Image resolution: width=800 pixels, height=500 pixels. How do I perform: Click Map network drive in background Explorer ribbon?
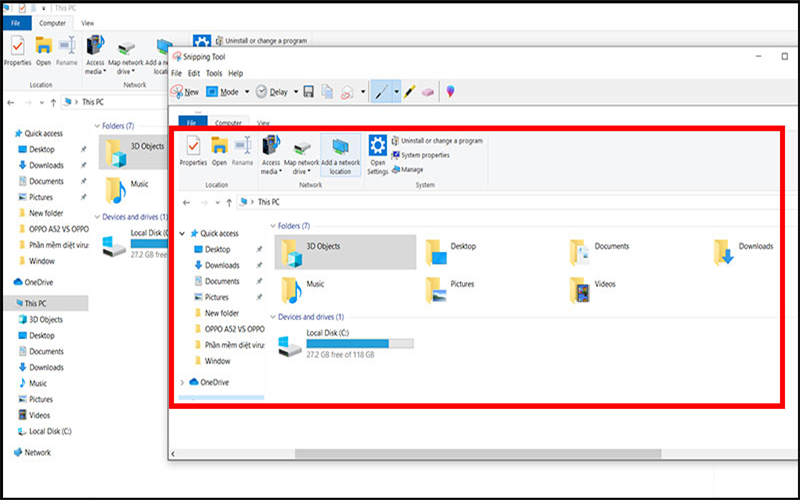(126, 57)
